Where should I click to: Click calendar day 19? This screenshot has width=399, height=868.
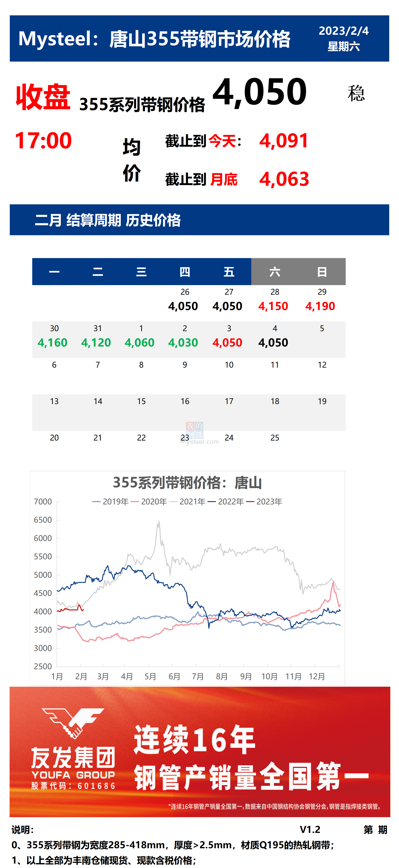click(322, 401)
